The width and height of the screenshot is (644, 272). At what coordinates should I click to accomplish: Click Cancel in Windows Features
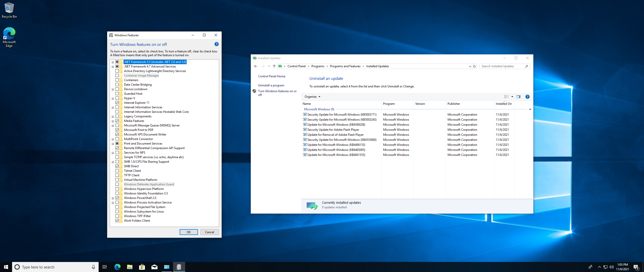(x=210, y=232)
